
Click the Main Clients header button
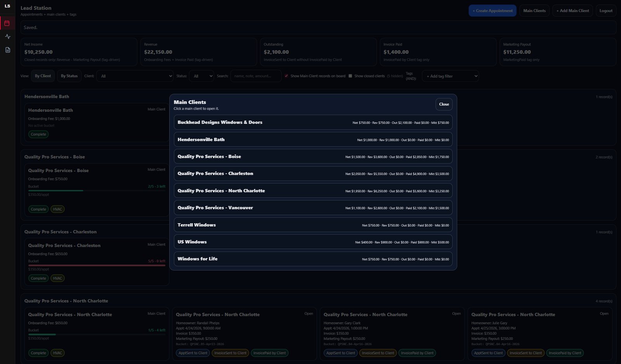[x=534, y=11]
